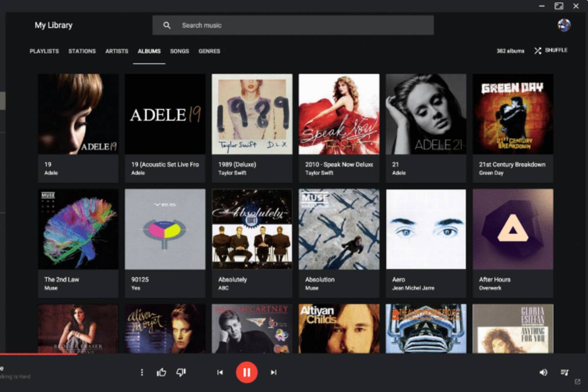Click the '382 albums' count text
Image resolution: width=588 pixels, height=392 pixels.
510,51
